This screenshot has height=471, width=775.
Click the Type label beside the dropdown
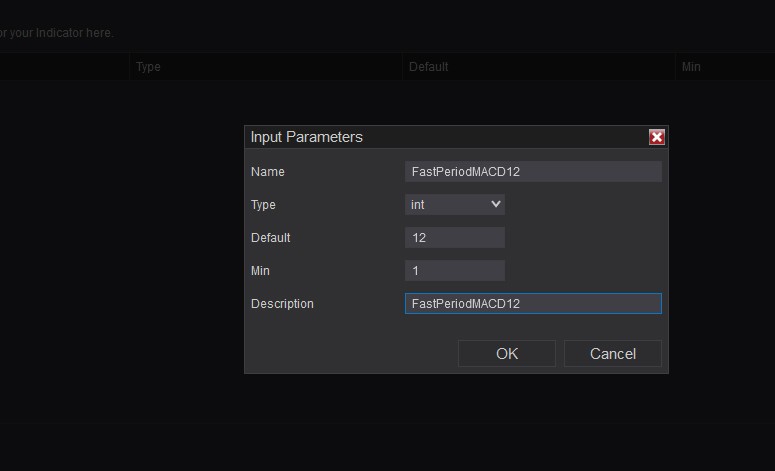click(x=263, y=205)
